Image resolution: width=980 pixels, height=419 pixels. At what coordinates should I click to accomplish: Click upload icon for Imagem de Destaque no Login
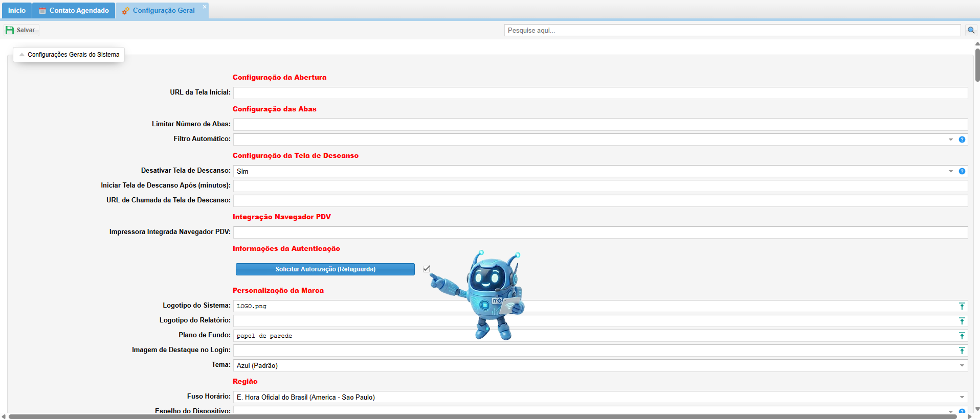pos(962,351)
